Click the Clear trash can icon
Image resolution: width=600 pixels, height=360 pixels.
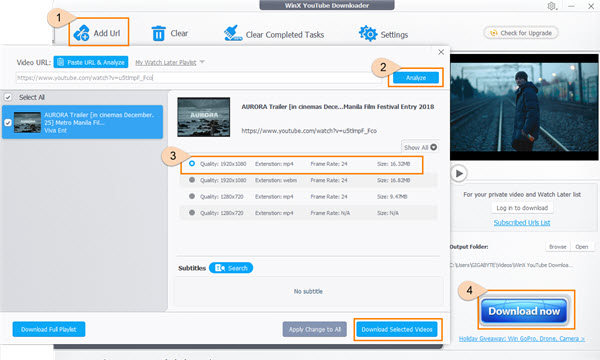coord(158,33)
